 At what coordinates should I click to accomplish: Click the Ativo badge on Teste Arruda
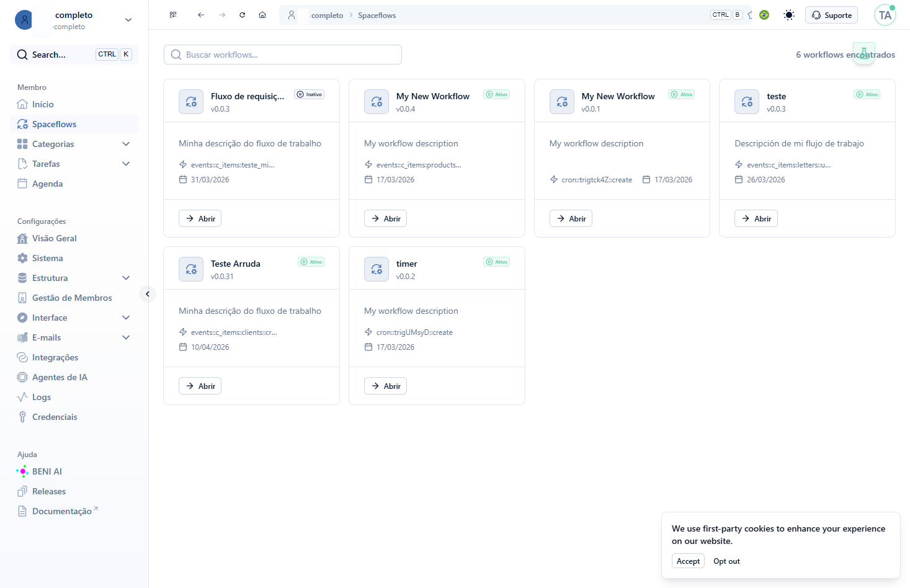tap(311, 262)
